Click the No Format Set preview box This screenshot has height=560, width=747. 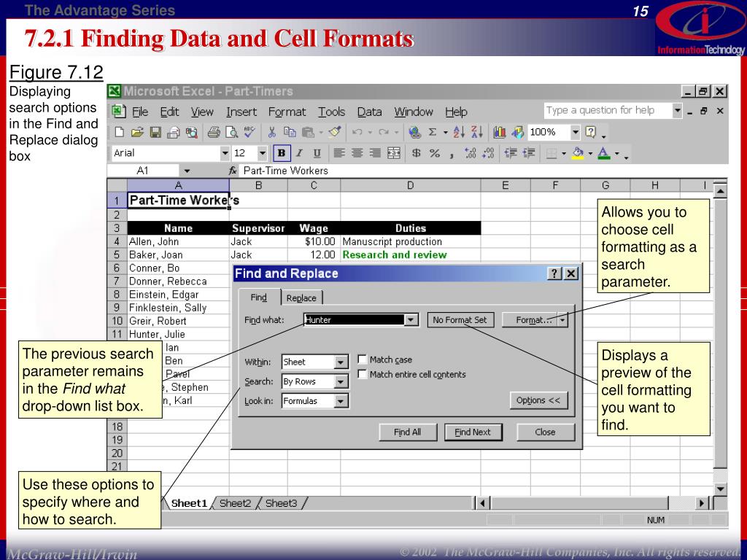(x=460, y=320)
